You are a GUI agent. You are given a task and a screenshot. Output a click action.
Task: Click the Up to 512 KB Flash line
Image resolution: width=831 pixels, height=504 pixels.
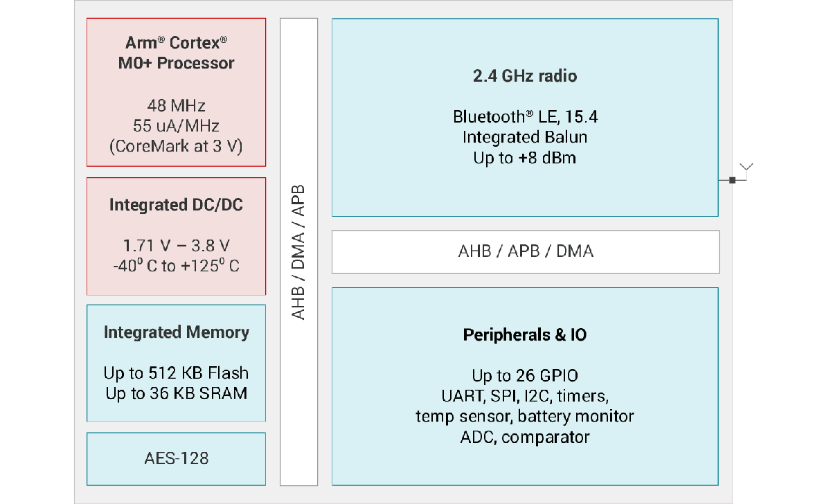[176, 373]
